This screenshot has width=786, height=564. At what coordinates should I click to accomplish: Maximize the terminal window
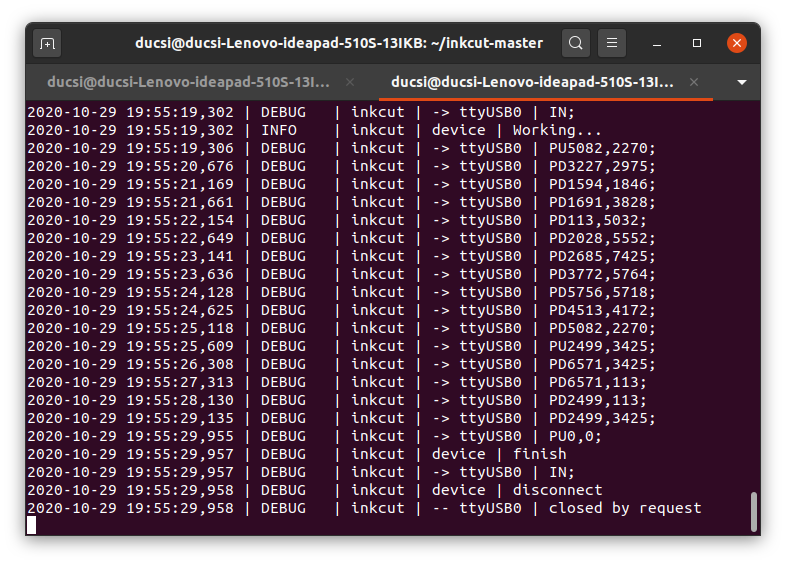tap(697, 44)
